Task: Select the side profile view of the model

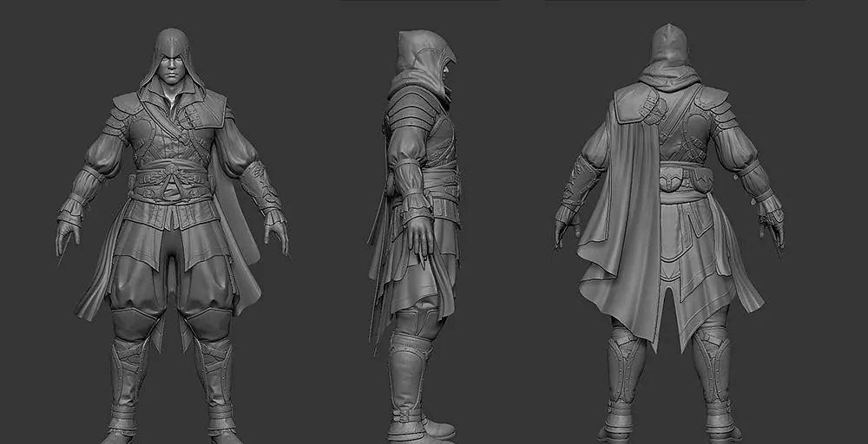Action: [415, 235]
